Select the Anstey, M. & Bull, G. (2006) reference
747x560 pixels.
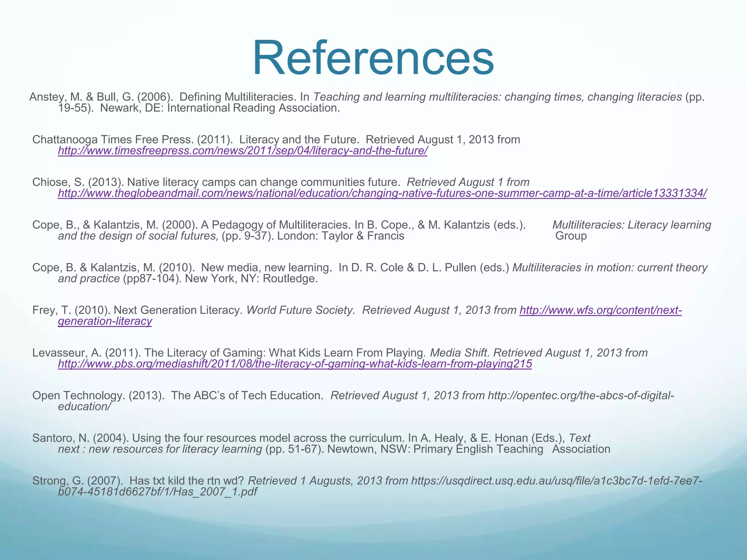[367, 102]
